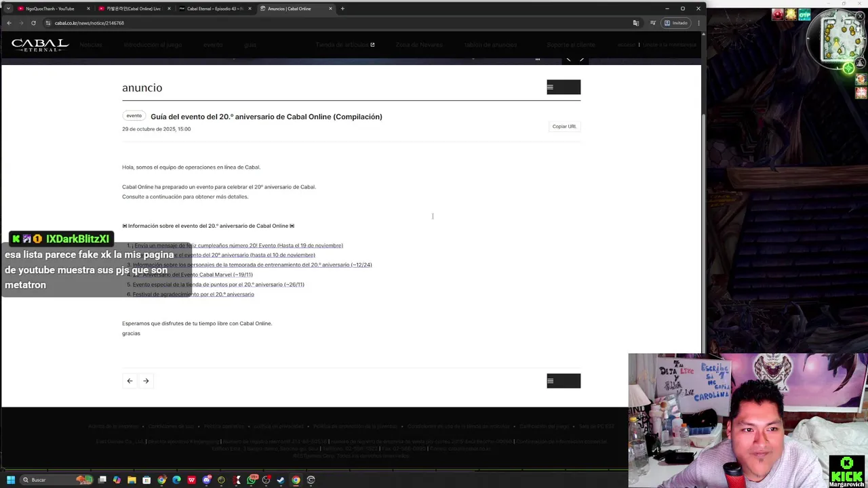Reload the Cabal announcement page
Viewport: 868px width, 488px height.
tap(33, 23)
